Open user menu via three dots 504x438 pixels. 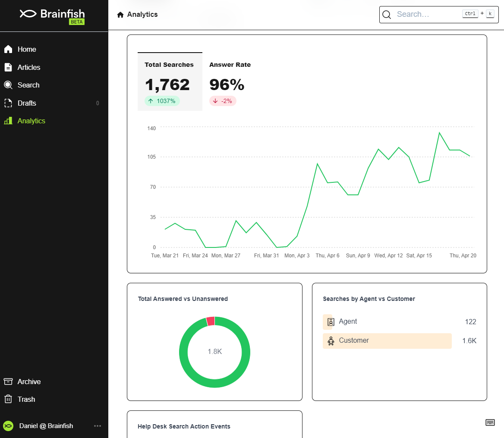click(98, 426)
